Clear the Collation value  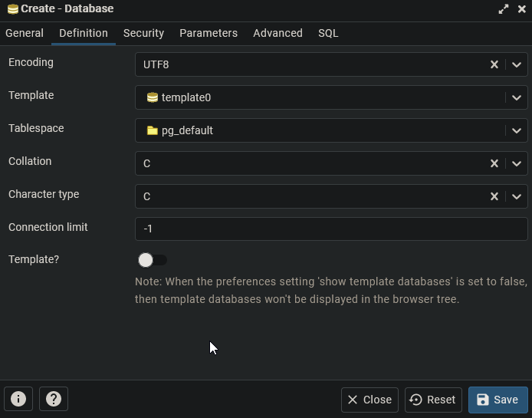[494, 163]
